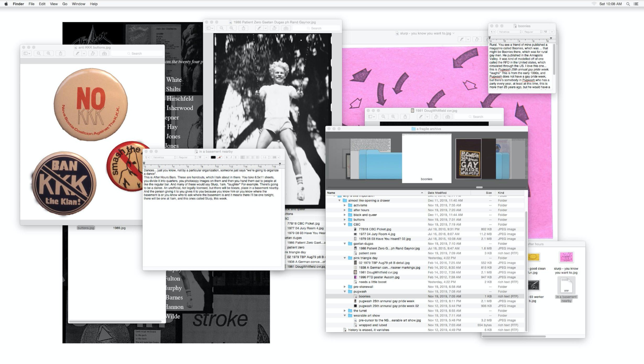Show markup toolbar in anti KKK buttons window

pos(104,53)
